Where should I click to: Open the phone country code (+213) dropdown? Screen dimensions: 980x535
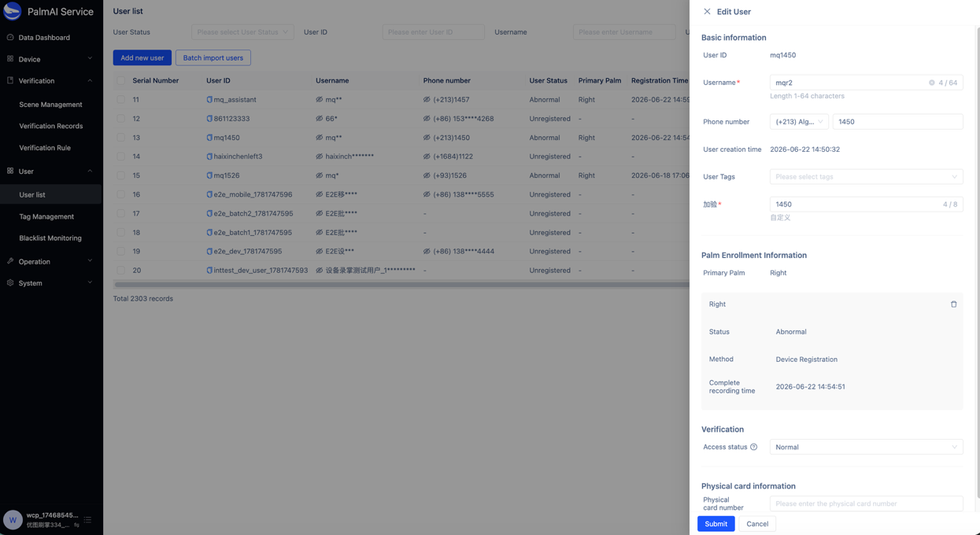click(799, 122)
